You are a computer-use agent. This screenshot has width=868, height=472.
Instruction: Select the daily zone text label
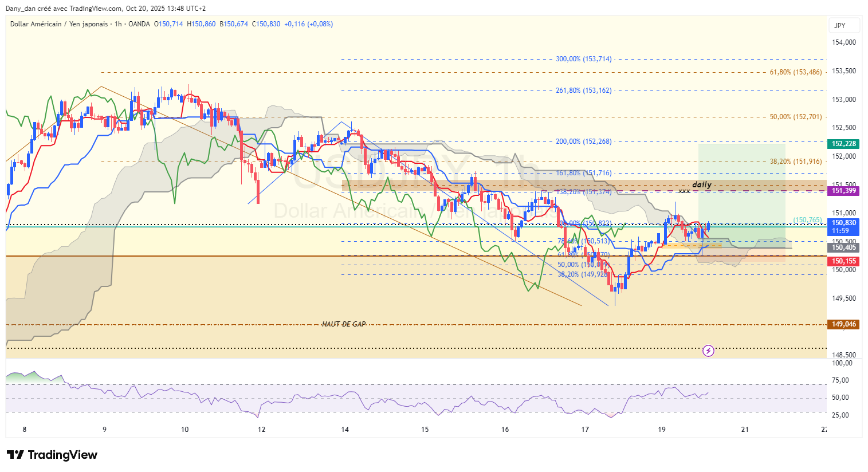tap(702, 184)
